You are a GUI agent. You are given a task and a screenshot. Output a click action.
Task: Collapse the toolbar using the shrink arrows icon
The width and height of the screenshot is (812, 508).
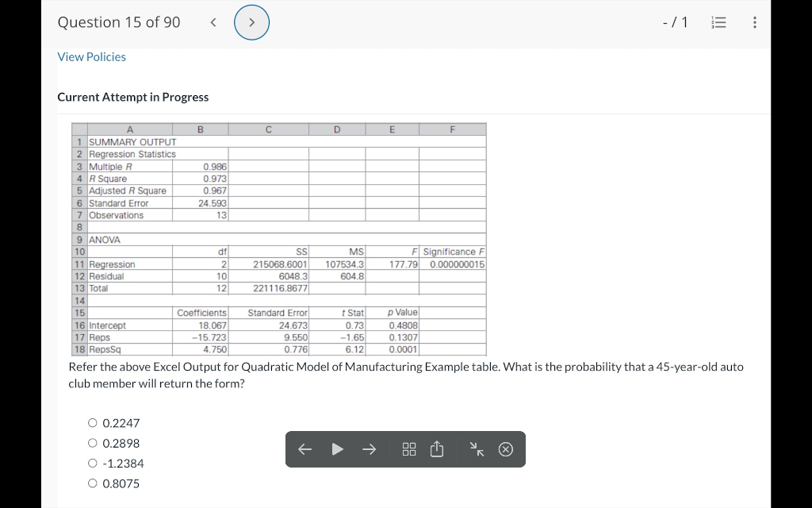click(477, 449)
